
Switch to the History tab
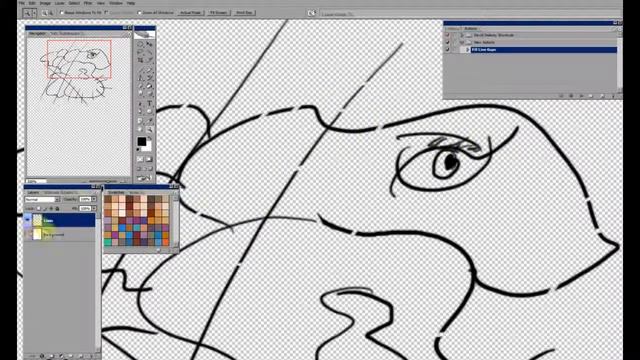(x=452, y=29)
